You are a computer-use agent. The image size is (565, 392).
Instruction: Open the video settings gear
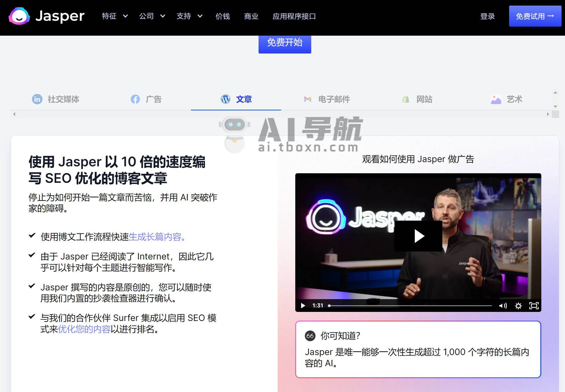coord(518,306)
